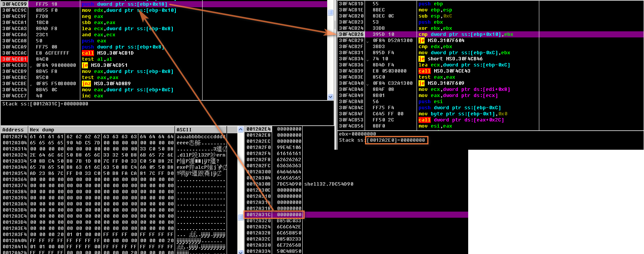644x254 pixels.
Task: Click down arrow of stack pane scrollbar
Action: [241, 252]
